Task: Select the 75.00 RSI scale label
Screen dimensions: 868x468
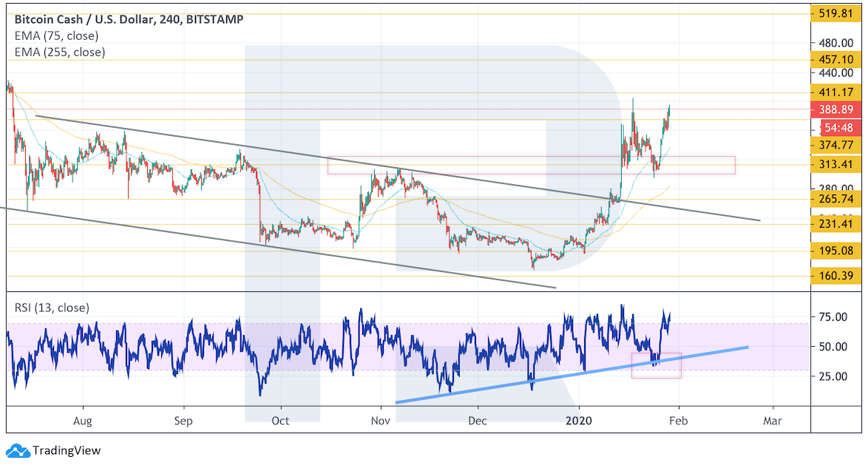Action: (x=832, y=317)
